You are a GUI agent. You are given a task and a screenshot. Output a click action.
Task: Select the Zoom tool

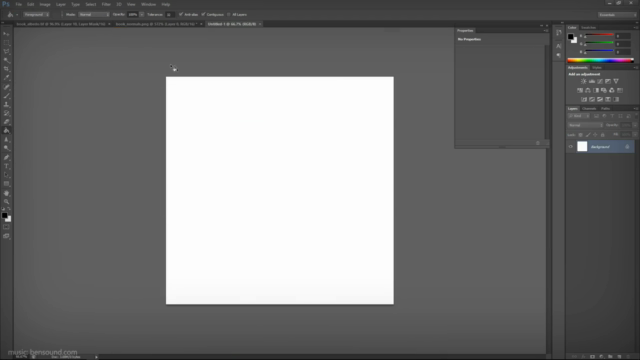pyautogui.click(x=7, y=202)
